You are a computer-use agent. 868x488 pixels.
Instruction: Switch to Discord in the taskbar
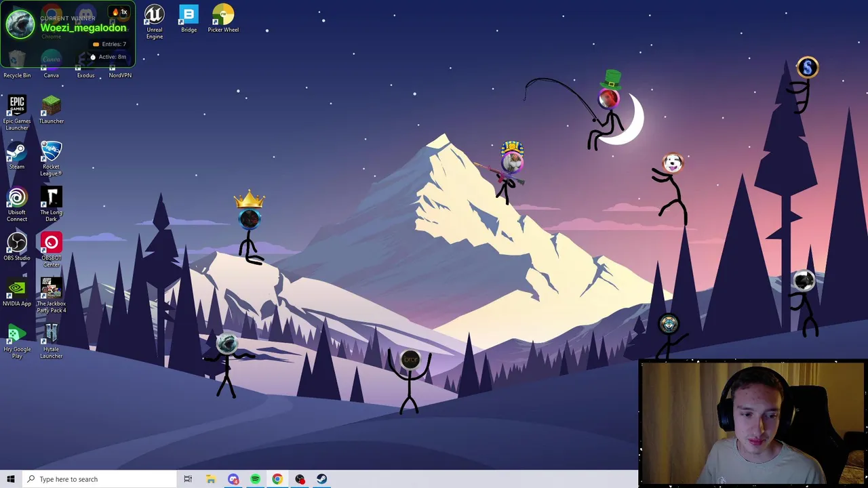[x=233, y=479]
